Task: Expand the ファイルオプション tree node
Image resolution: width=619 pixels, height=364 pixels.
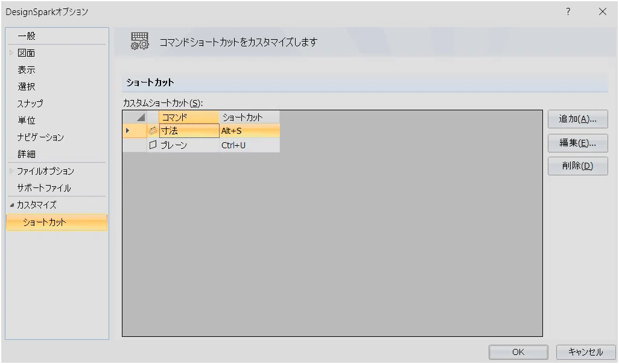Action: coord(11,171)
